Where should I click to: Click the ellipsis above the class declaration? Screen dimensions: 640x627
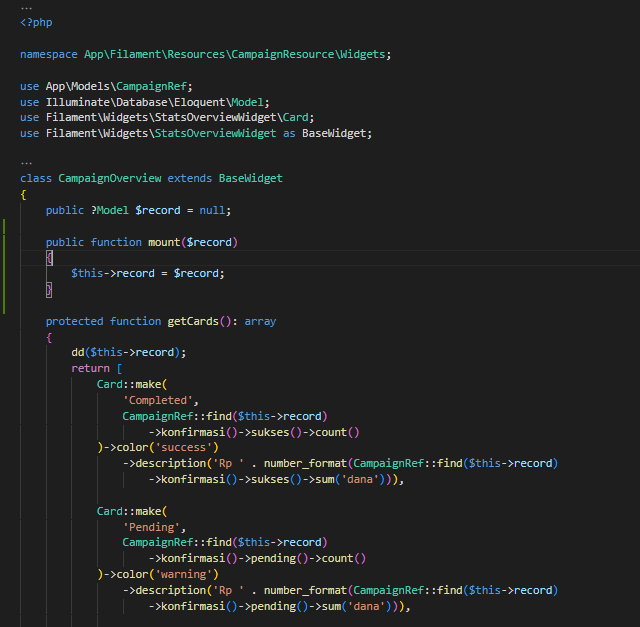(26, 163)
